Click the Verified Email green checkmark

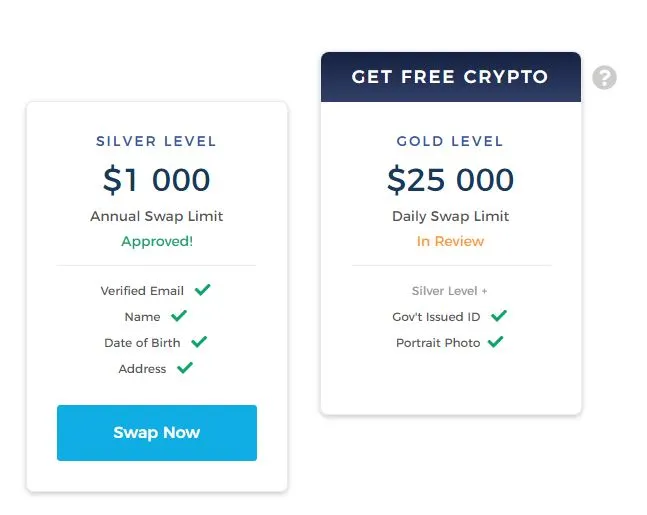tap(203, 290)
